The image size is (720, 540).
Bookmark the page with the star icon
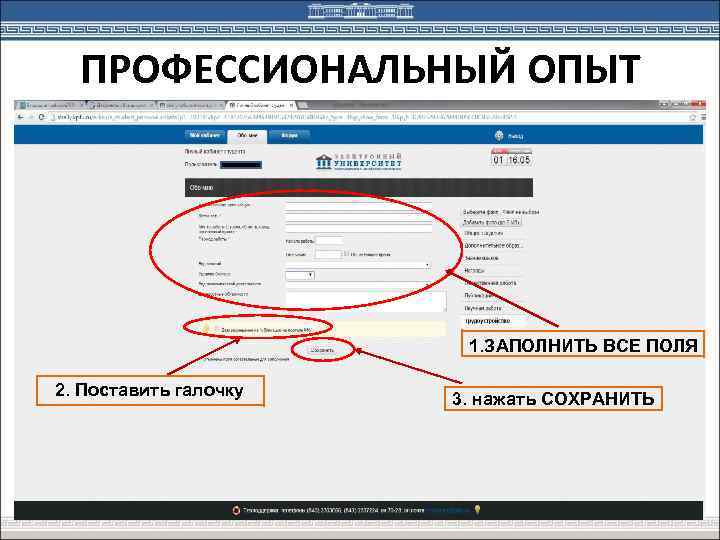[692, 118]
